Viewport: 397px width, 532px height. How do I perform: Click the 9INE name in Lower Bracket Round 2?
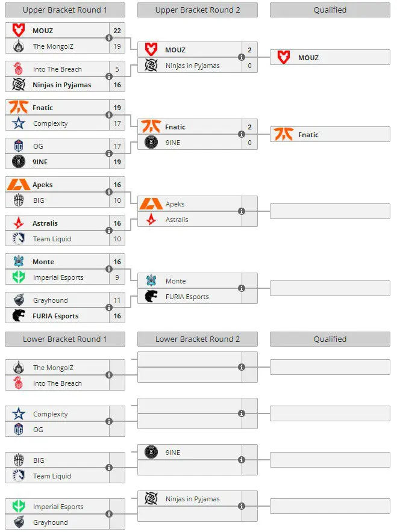(173, 453)
